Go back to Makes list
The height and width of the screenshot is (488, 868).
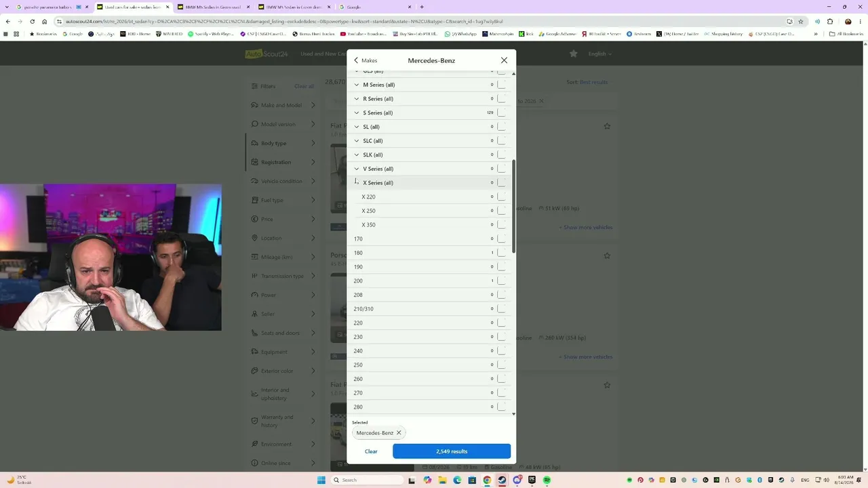(366, 60)
